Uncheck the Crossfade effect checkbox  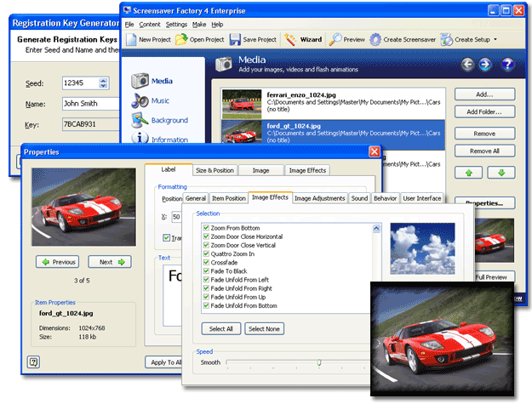[x=205, y=263]
